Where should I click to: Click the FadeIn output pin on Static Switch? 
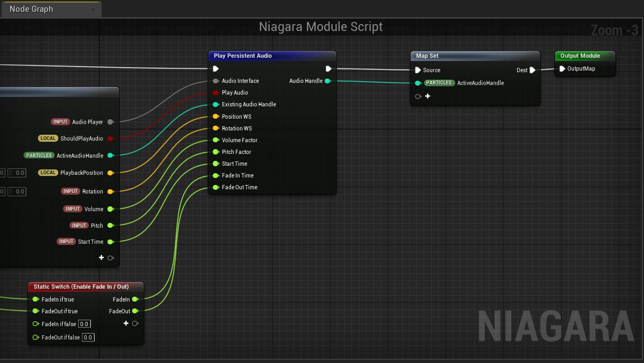[135, 299]
